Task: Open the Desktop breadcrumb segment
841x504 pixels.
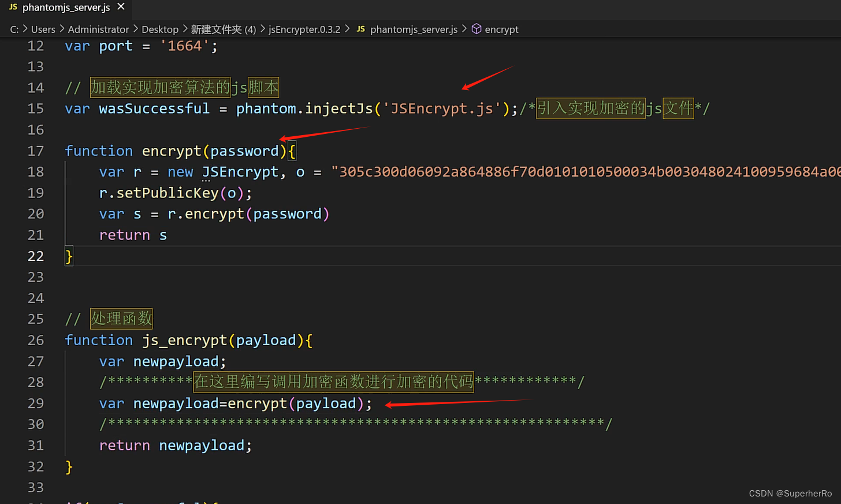Action: tap(160, 29)
